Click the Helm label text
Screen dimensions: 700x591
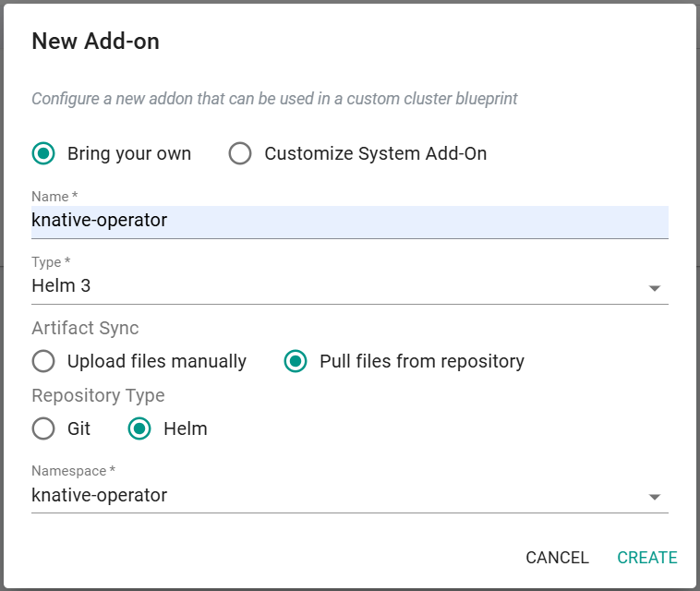point(186,428)
